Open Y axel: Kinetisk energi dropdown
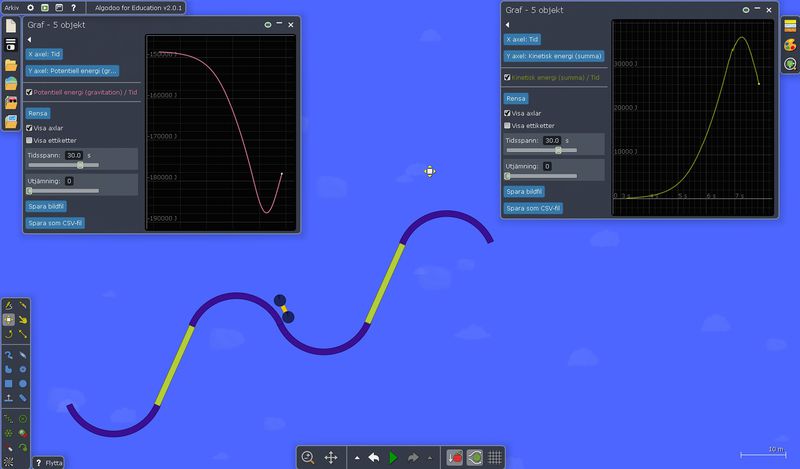The width and height of the screenshot is (800, 469). (552, 56)
